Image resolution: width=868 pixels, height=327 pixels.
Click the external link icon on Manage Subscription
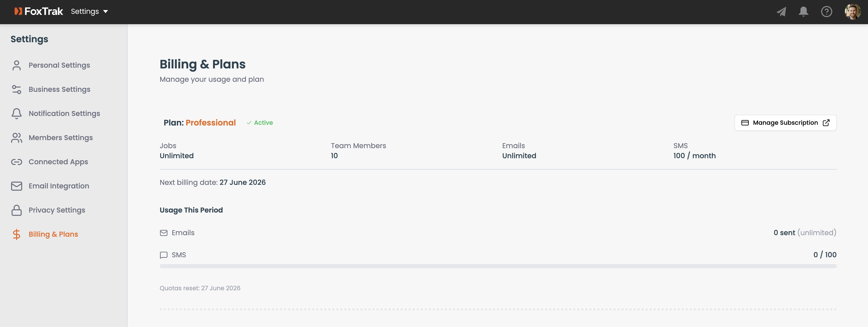click(826, 123)
